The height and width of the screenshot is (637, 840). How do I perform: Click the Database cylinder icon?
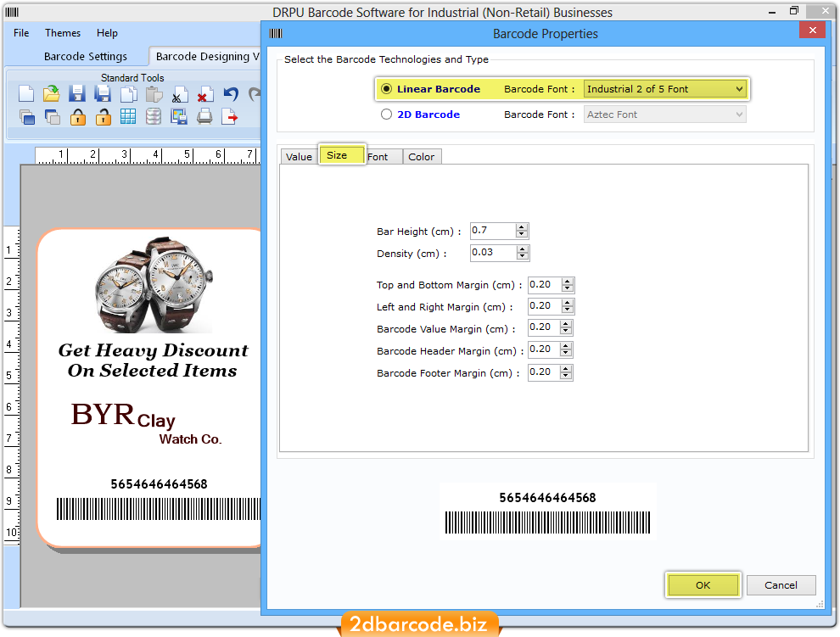(154, 116)
